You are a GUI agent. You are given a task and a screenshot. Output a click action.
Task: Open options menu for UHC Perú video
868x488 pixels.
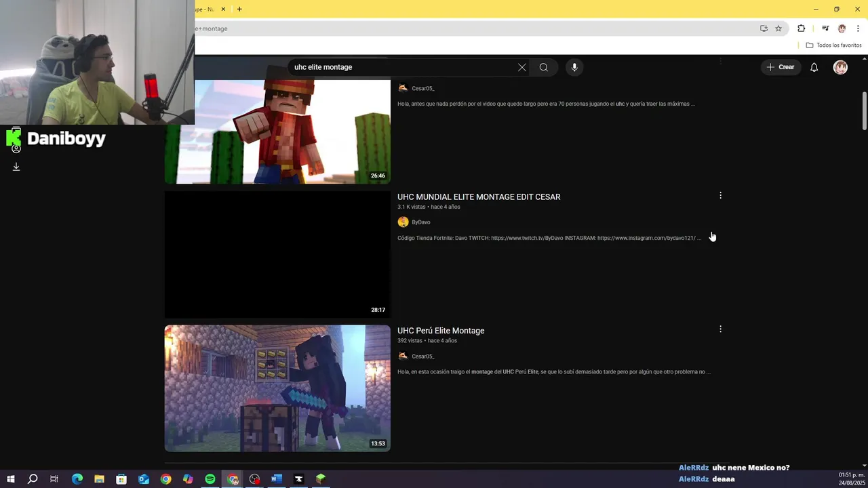pyautogui.click(x=720, y=329)
